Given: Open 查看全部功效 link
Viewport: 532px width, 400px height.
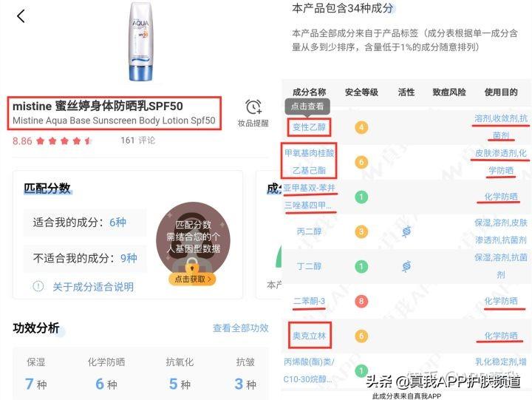Looking at the screenshot, I should [x=241, y=328].
